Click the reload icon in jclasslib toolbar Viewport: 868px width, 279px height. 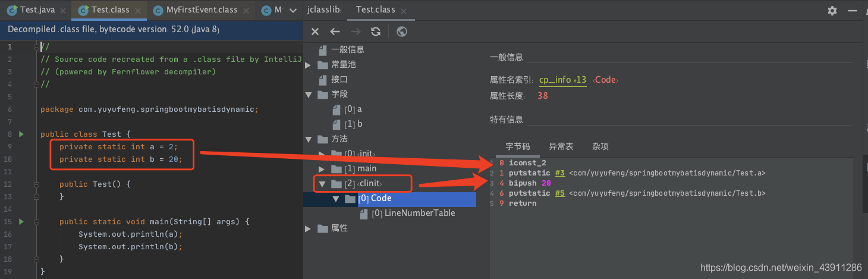[x=376, y=32]
